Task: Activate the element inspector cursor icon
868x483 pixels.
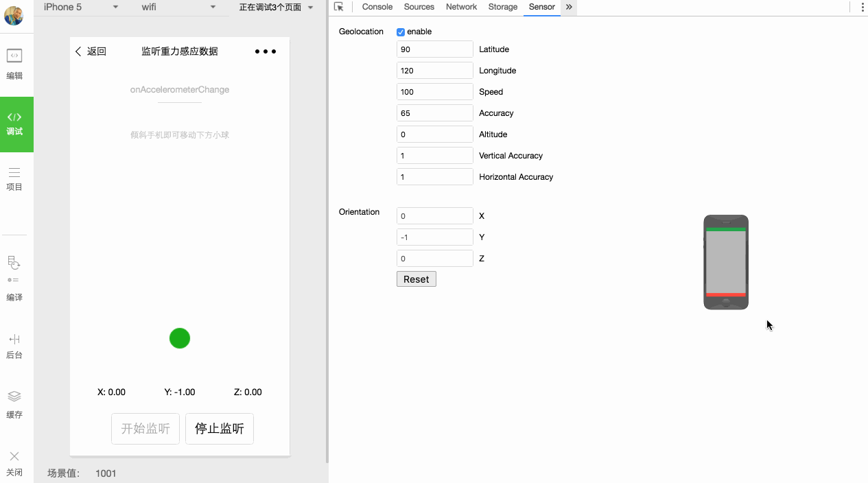Action: pyautogui.click(x=338, y=7)
